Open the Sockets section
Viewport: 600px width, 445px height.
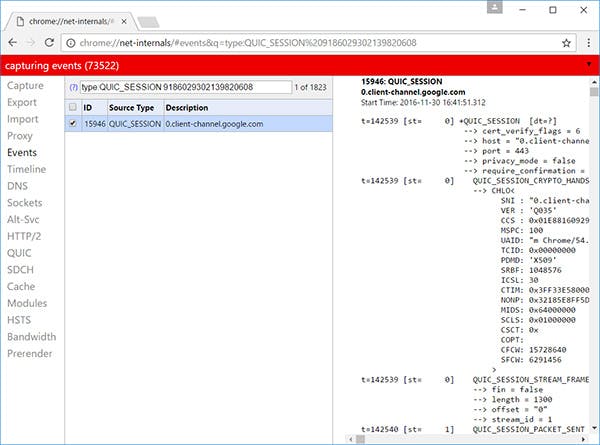24,203
